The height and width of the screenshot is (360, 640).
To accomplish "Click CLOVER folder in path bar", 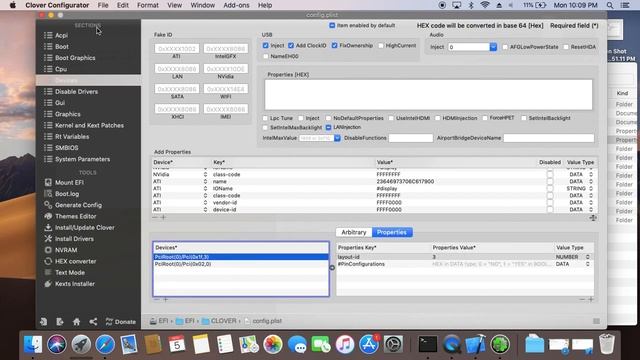I will click(x=219, y=321).
